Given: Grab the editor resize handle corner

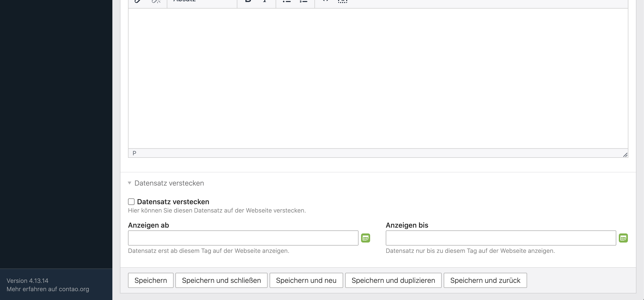Looking at the screenshot, I should pyautogui.click(x=625, y=155).
